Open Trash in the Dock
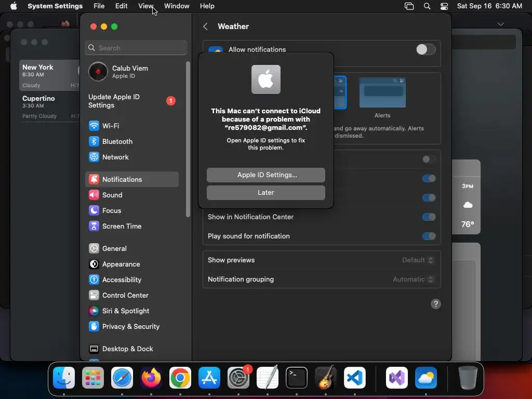The height and width of the screenshot is (399, 532). click(x=468, y=378)
